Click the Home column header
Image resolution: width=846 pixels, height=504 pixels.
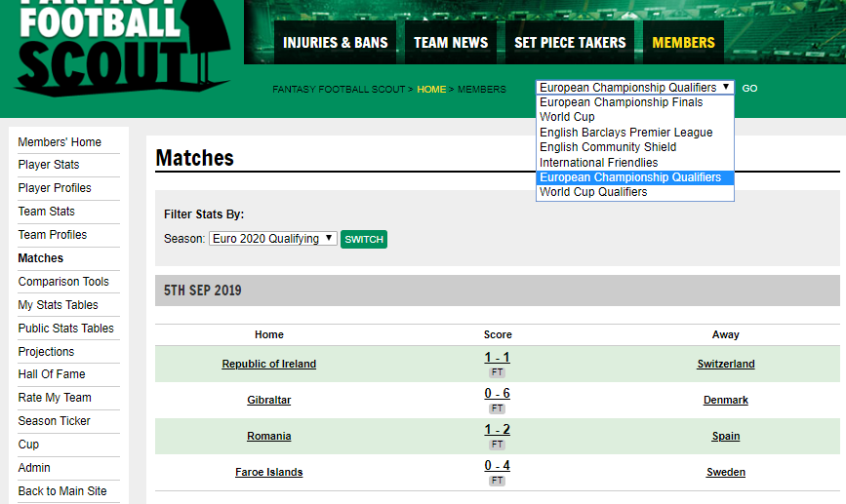(268, 334)
